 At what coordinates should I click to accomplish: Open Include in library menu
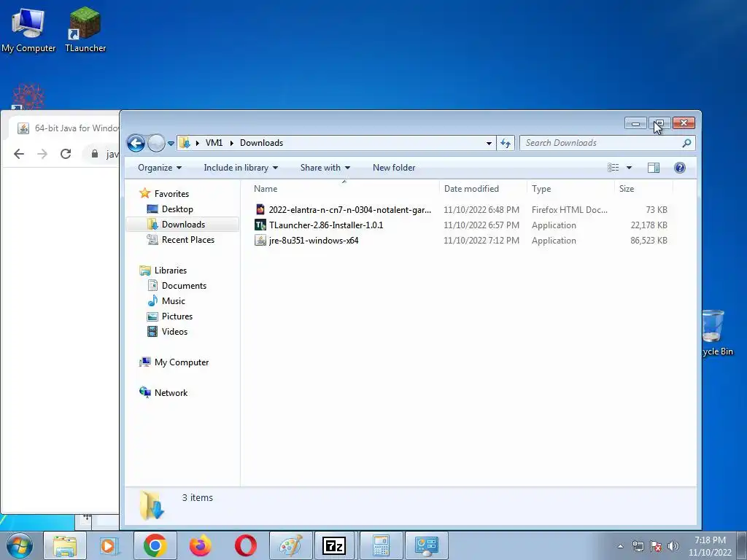point(241,168)
